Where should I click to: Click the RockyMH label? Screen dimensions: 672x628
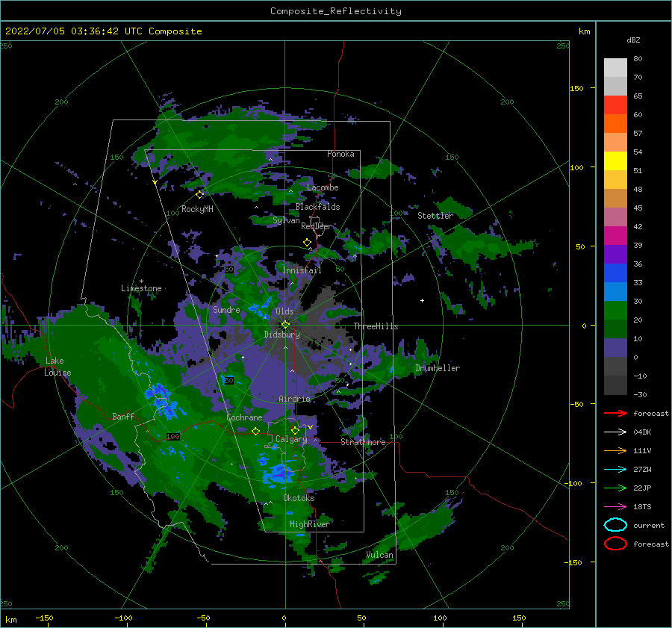click(x=197, y=209)
